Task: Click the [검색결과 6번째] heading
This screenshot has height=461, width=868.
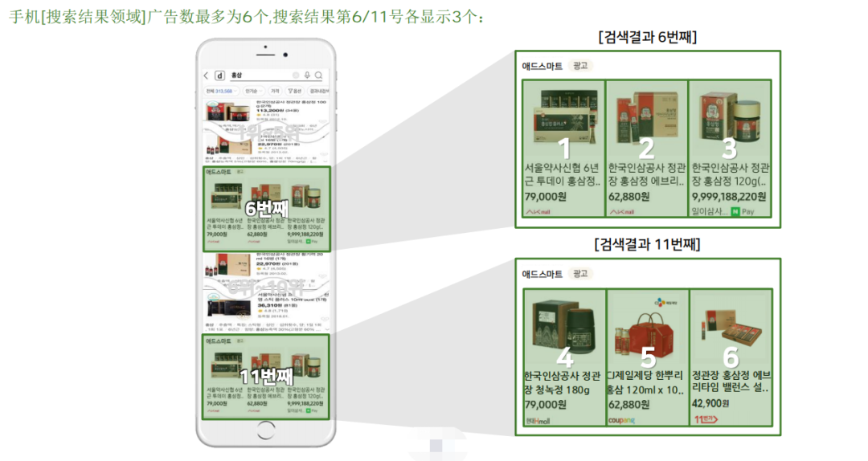Action: pos(647,37)
